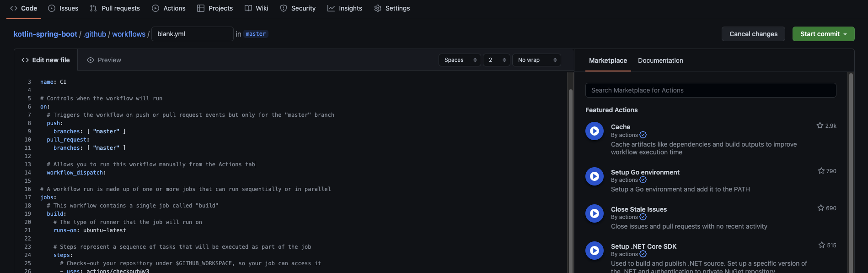Screen dimensions: 868x273
Task: Open the No wrap mode dropdown
Action: tap(536, 60)
